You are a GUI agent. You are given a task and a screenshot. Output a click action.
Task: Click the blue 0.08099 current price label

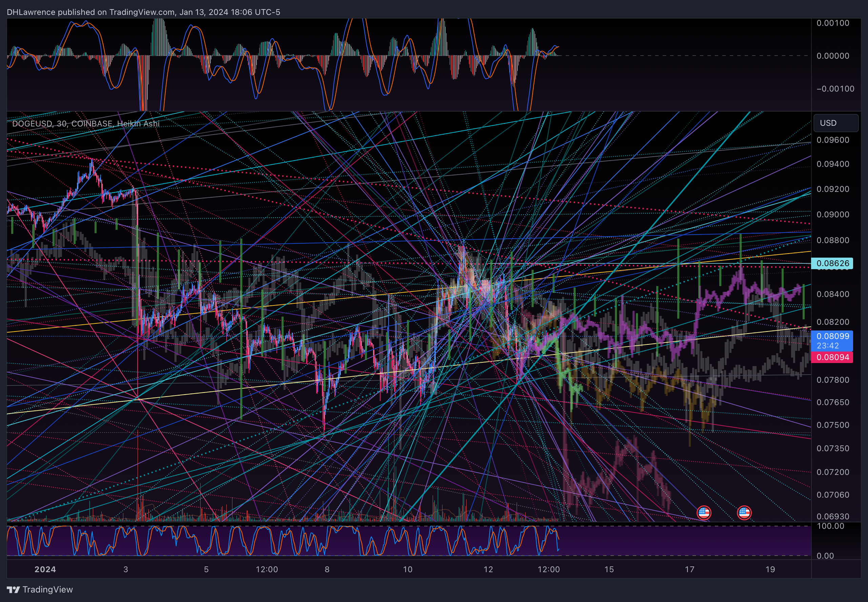tap(832, 341)
